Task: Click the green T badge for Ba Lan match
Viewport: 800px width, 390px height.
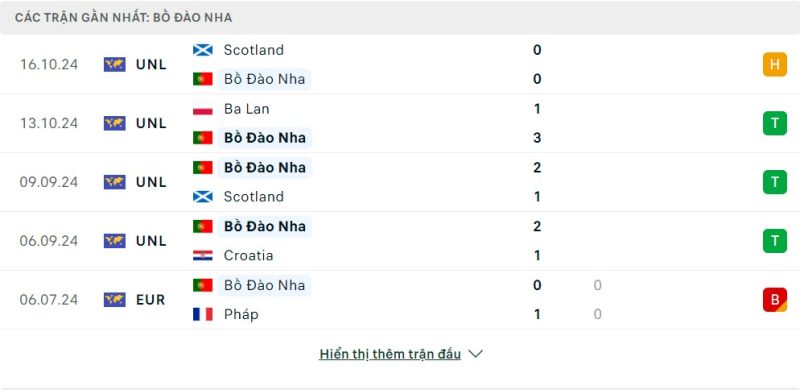Action: [774, 123]
